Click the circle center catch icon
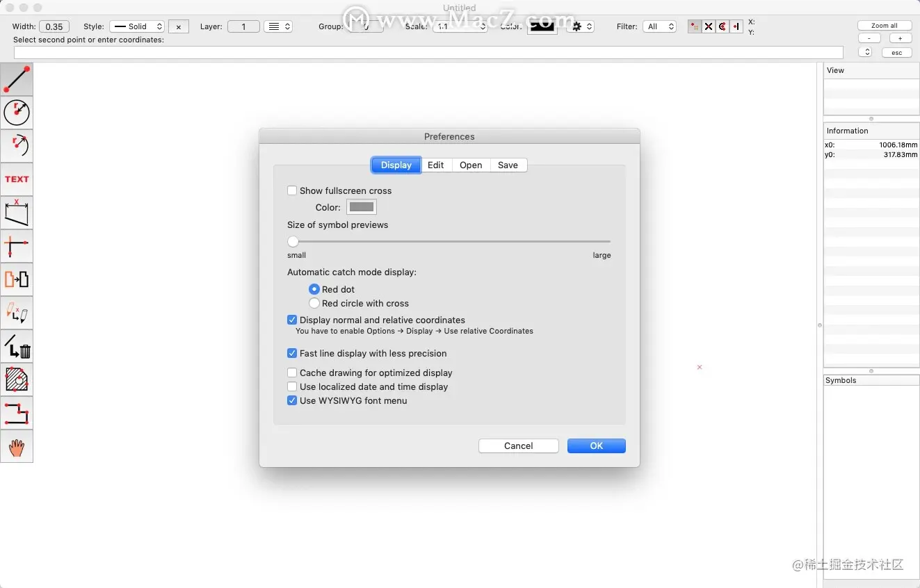The height and width of the screenshot is (588, 920). (723, 26)
